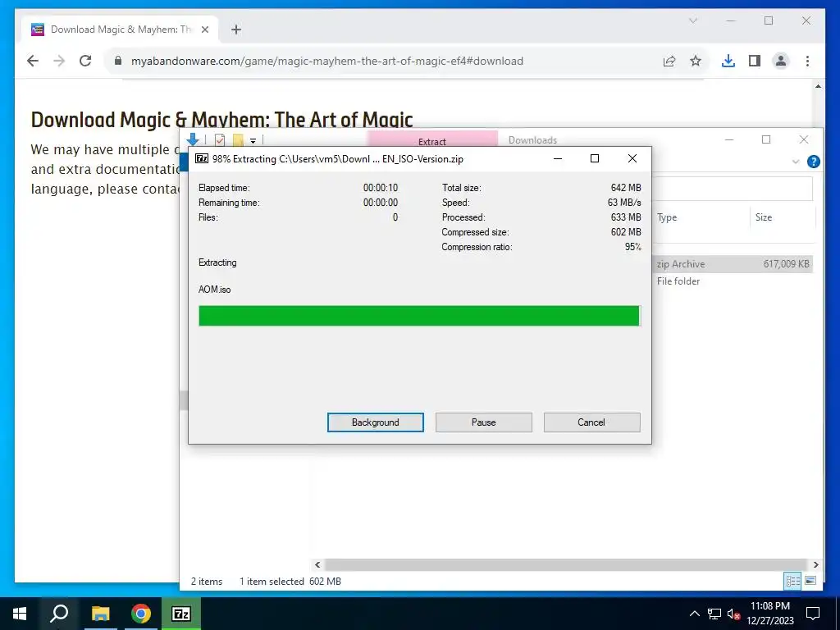Click Chrome page scroll up arrow
The image size is (840, 630).
[x=818, y=86]
